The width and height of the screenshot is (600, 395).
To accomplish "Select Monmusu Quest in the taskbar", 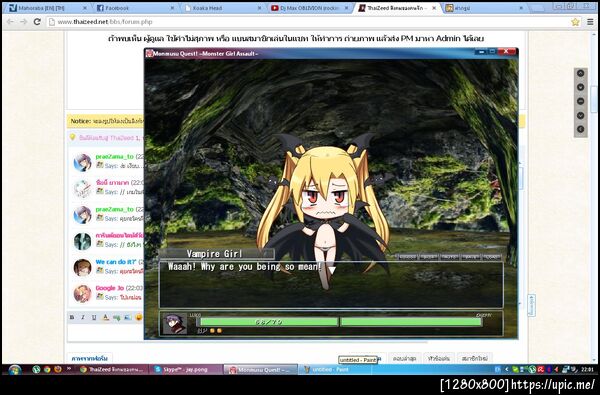I will [x=261, y=370].
